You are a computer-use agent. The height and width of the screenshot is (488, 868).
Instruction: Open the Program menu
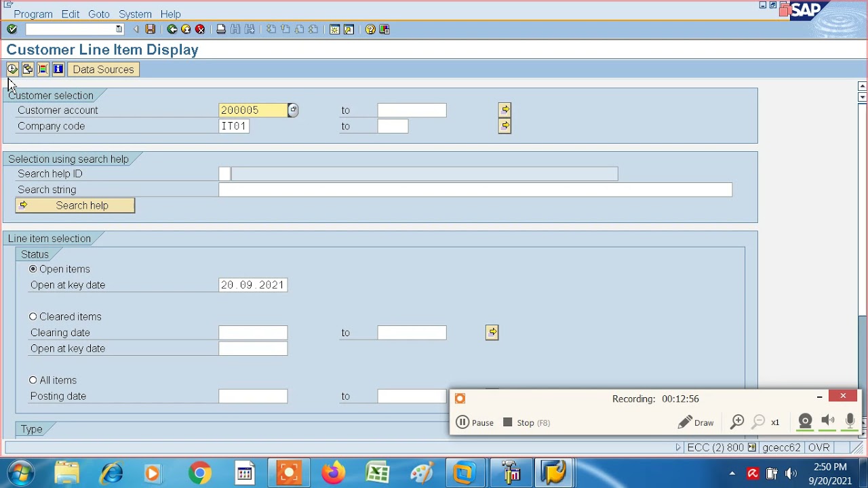click(33, 14)
